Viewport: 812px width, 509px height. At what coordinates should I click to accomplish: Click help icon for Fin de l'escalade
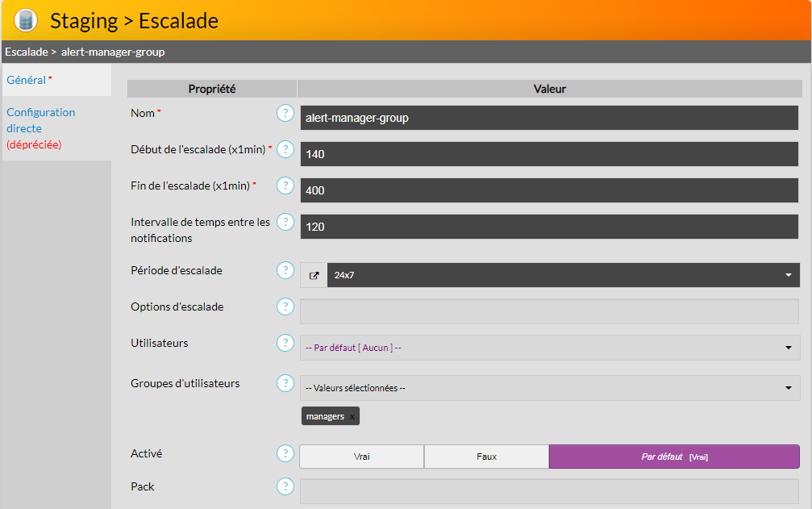tap(285, 186)
